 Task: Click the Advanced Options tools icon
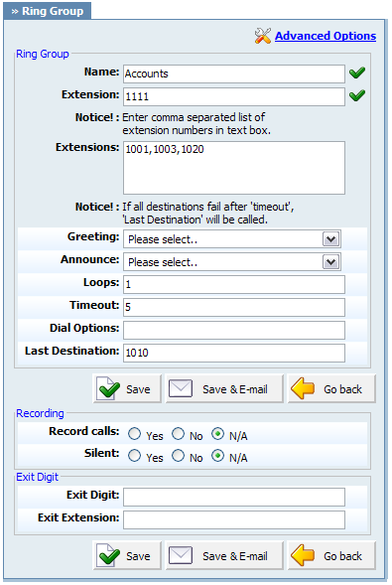point(263,36)
